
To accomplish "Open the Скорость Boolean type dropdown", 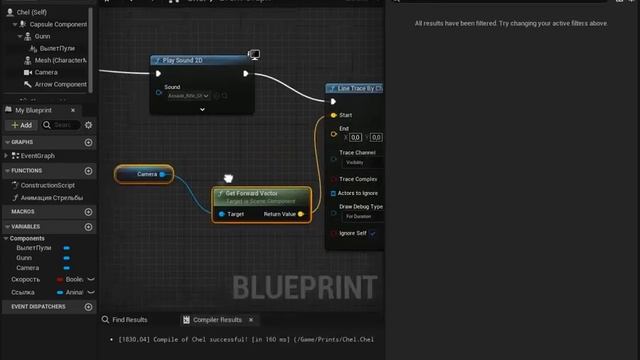I will coord(70,280).
